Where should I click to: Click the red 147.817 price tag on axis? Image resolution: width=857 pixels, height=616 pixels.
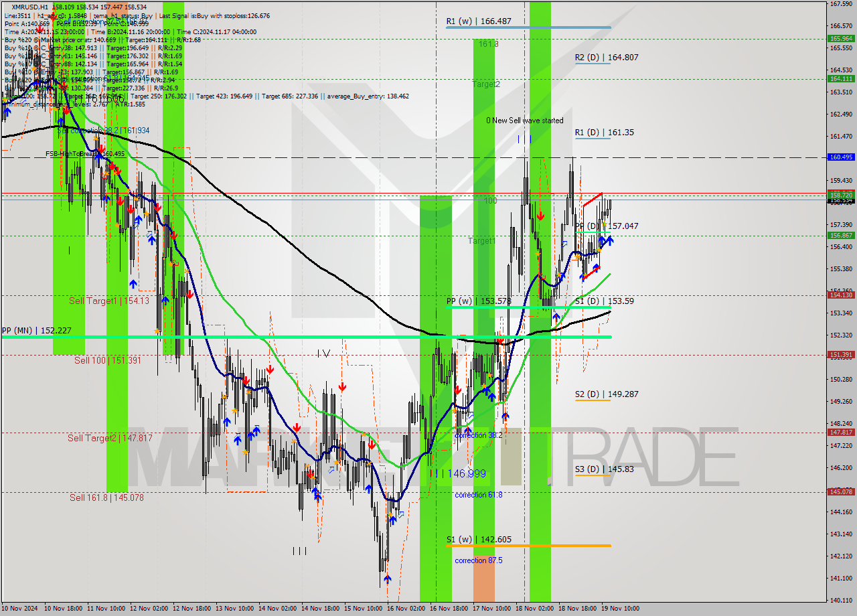click(x=841, y=433)
